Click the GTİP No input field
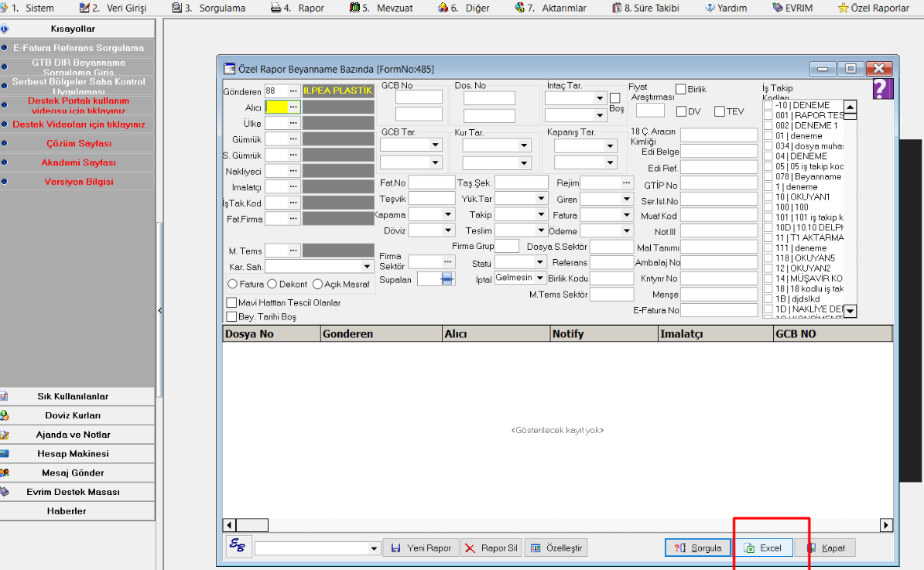The width and height of the screenshot is (924, 570). point(718,186)
